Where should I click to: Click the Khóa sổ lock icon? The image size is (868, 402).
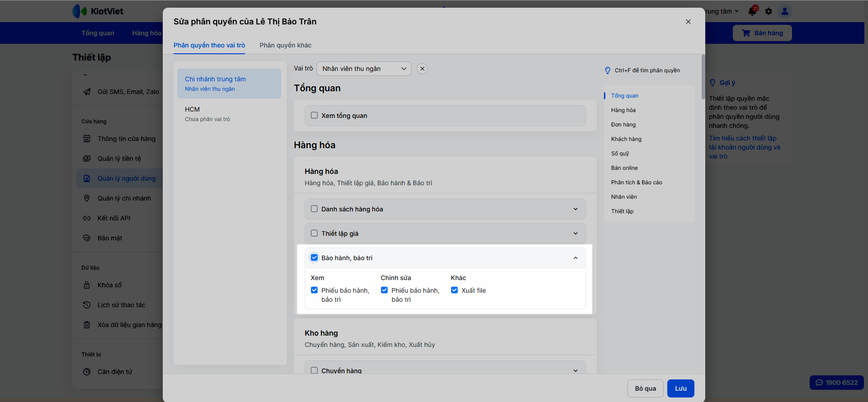pyautogui.click(x=87, y=285)
